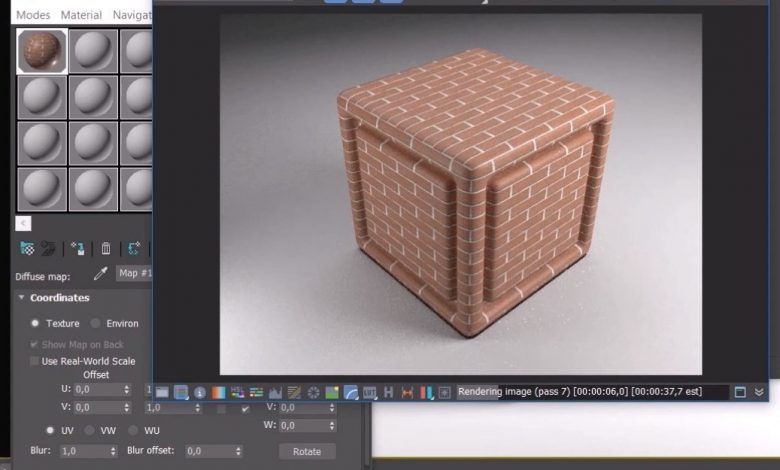Open the Modes menu
780x470 pixels.
tap(33, 15)
